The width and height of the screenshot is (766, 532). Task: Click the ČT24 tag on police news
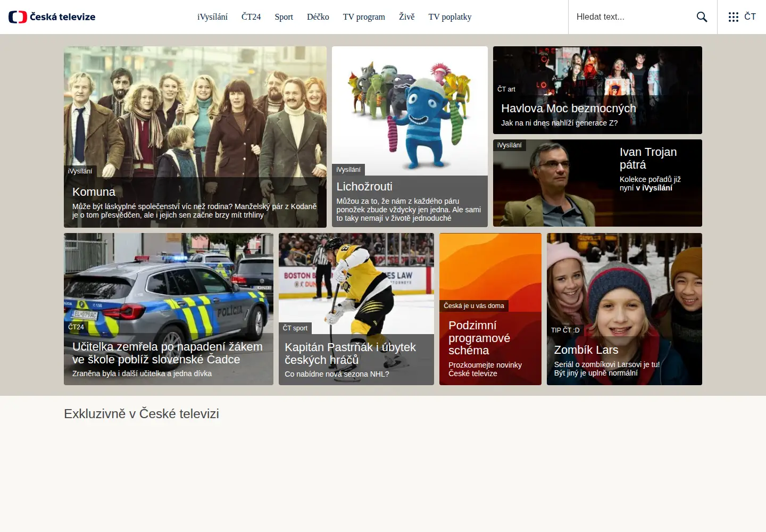coord(76,327)
